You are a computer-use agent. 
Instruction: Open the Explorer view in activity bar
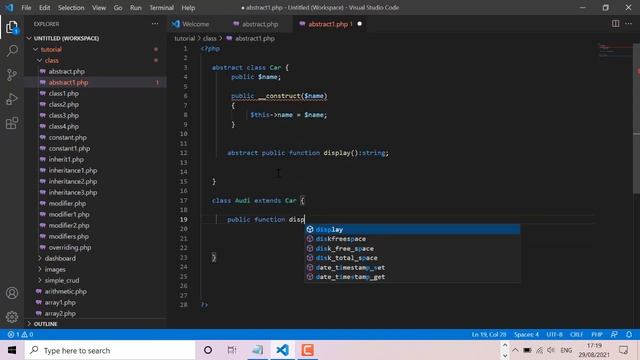click(12, 27)
